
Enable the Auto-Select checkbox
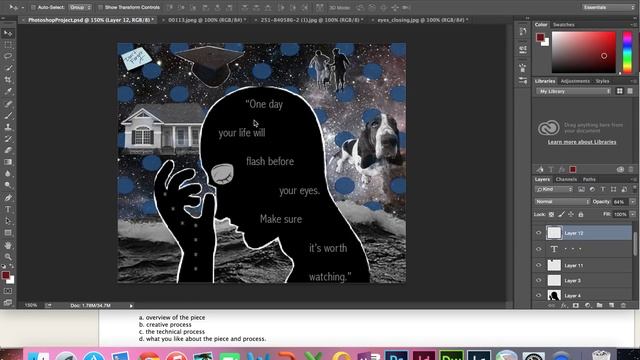[x=33, y=7]
